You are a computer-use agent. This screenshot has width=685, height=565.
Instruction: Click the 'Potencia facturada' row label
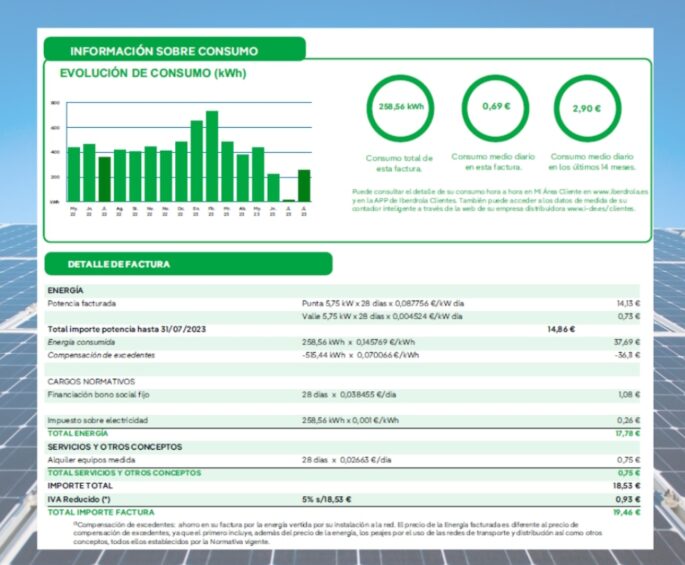(82, 303)
